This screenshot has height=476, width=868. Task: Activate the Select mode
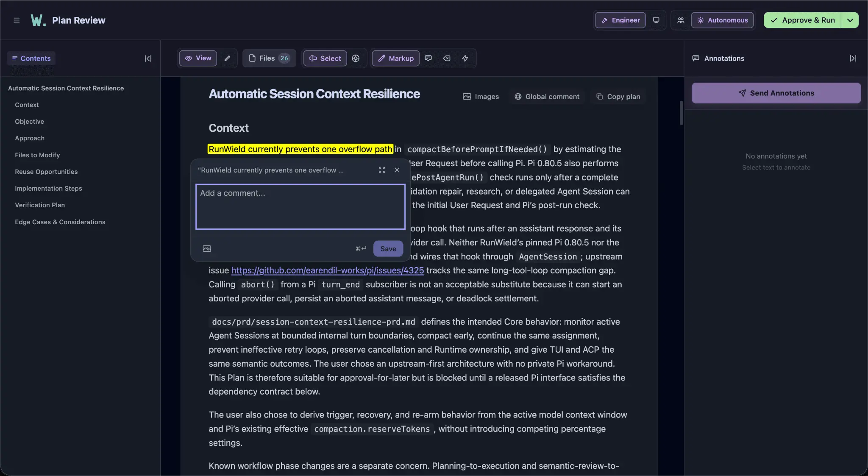coord(325,58)
